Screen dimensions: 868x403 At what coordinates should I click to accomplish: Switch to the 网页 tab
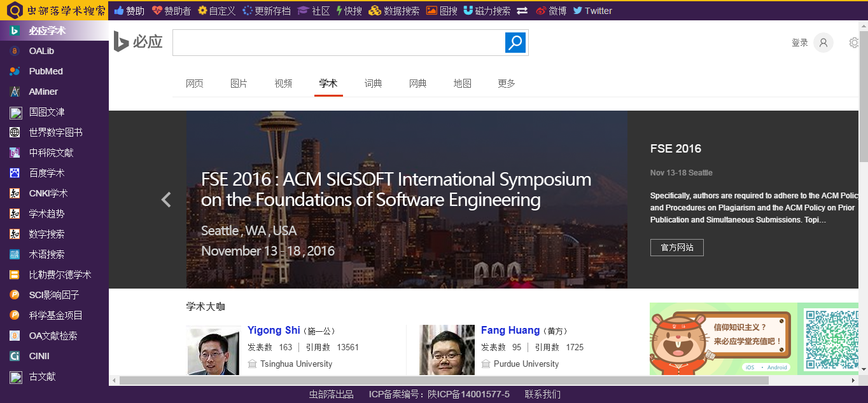click(195, 83)
